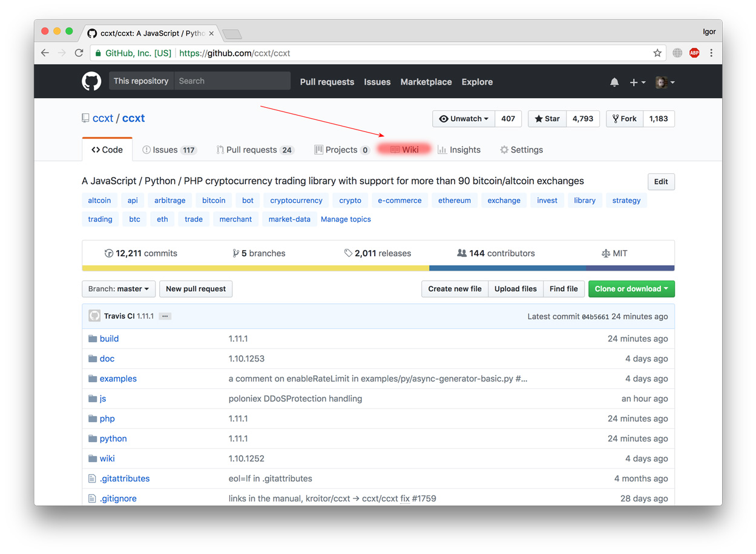The width and height of the screenshot is (756, 554).
Task: View the 5 branches
Action: [258, 253]
